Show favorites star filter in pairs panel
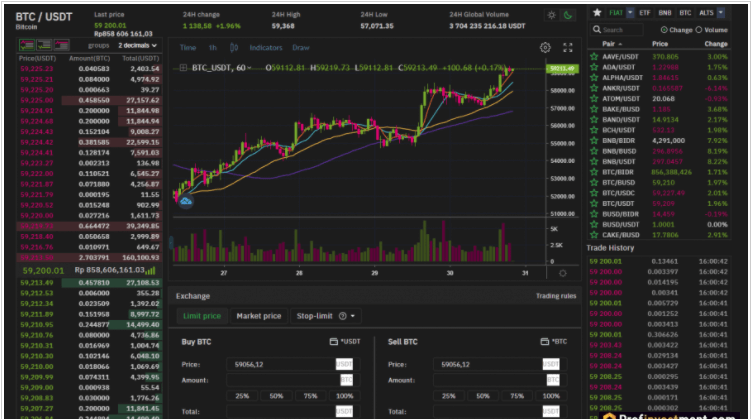This screenshot has height=419, width=756. [x=597, y=12]
